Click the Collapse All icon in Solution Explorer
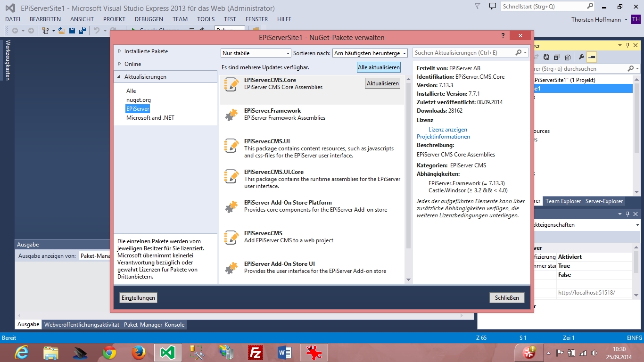644x362 pixels. pyautogui.click(x=557, y=57)
